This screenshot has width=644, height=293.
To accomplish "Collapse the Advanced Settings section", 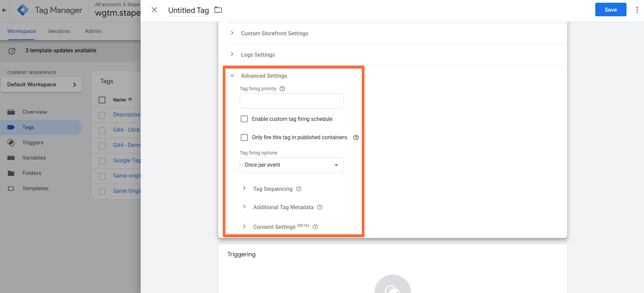I will click(x=232, y=76).
